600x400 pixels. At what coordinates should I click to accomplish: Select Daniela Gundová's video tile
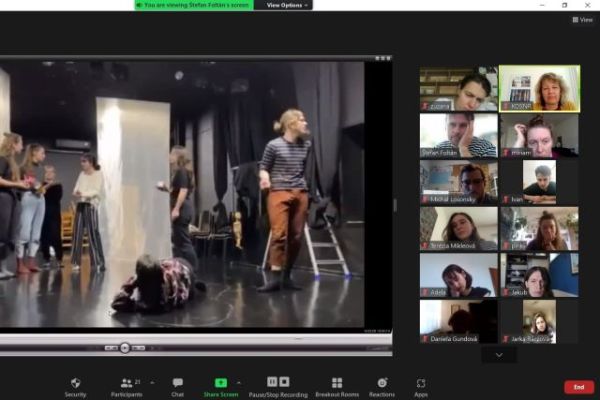pos(458,322)
